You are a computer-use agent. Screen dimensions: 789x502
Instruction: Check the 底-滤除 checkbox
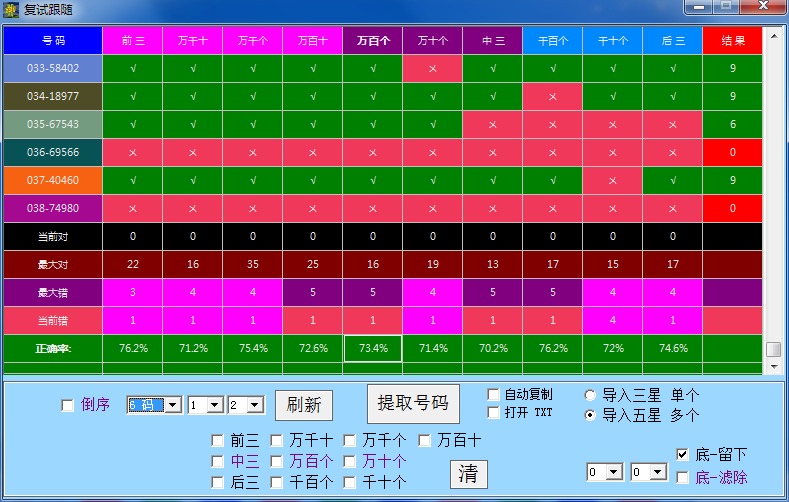(682, 477)
